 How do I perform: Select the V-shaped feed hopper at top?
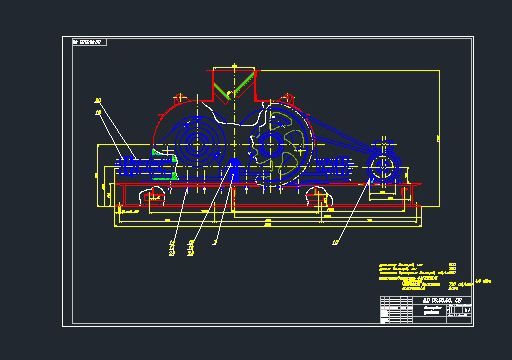tap(234, 85)
